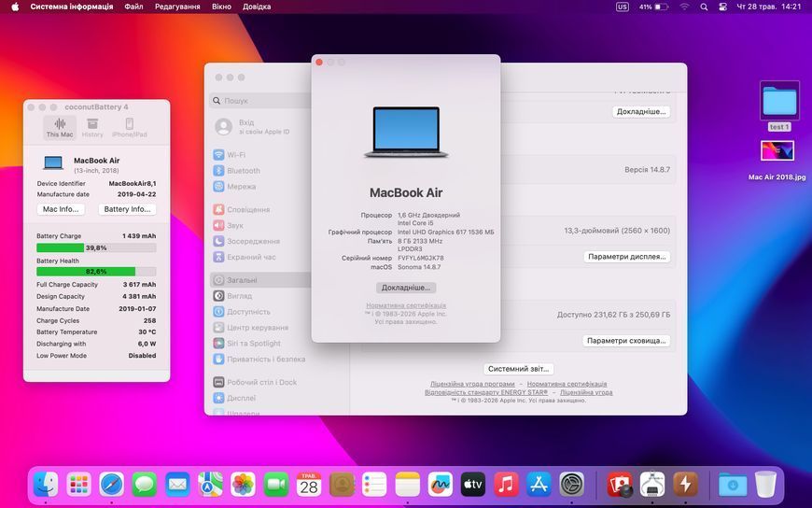Click battery 41% indicator in menu bar

point(653,7)
